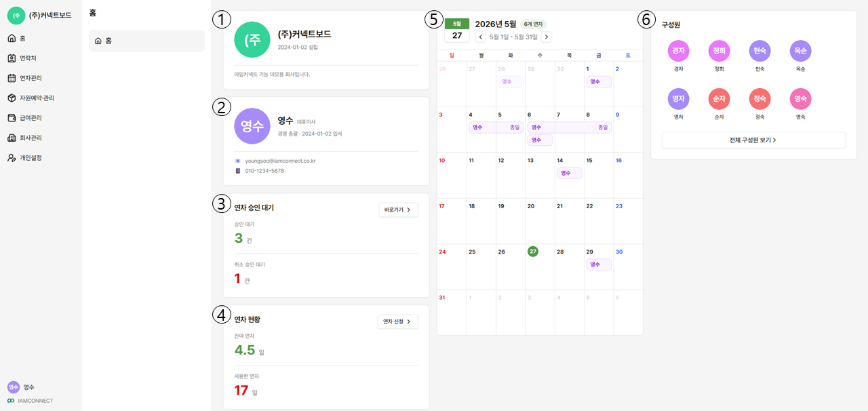
Task: Open 자원예약·관리 cube icon in sidebar
Action: [12, 98]
